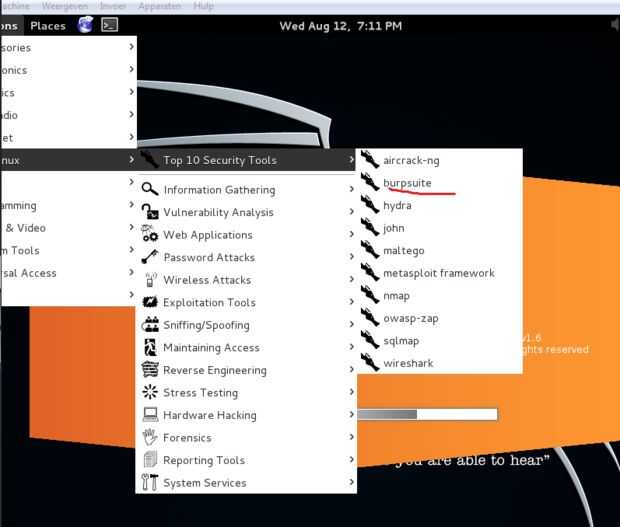Expand the Information Gathering submenu arrow
This screenshot has height=527, width=620.
(351, 189)
